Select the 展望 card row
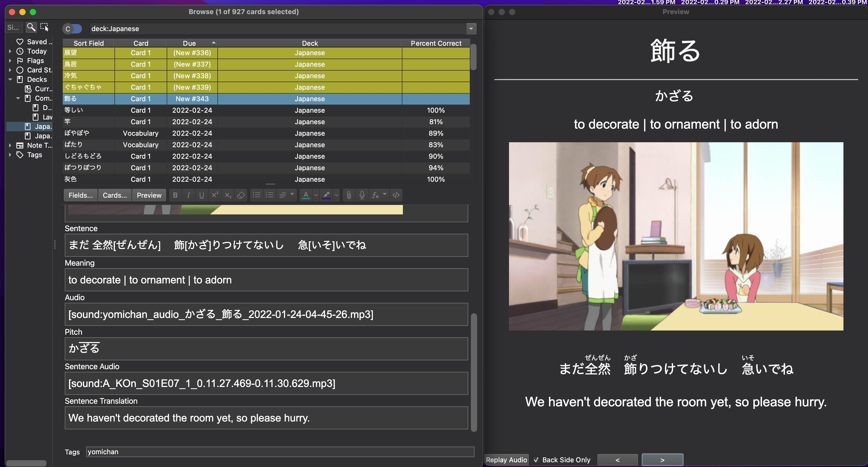 [266, 53]
